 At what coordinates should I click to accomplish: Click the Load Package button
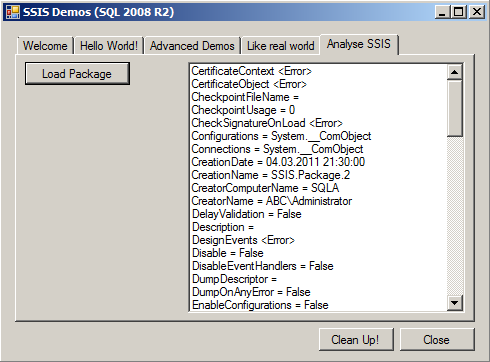click(x=77, y=74)
